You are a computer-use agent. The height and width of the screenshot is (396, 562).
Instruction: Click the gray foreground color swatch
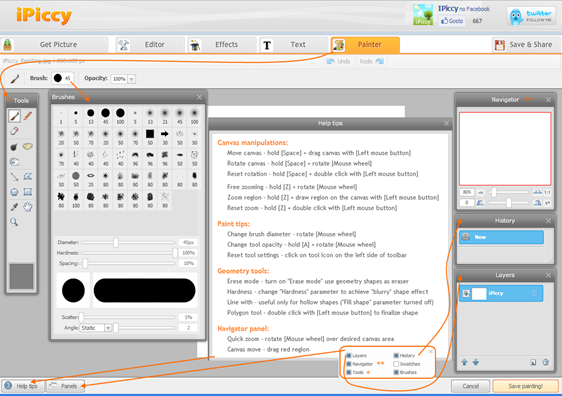tap(22, 276)
